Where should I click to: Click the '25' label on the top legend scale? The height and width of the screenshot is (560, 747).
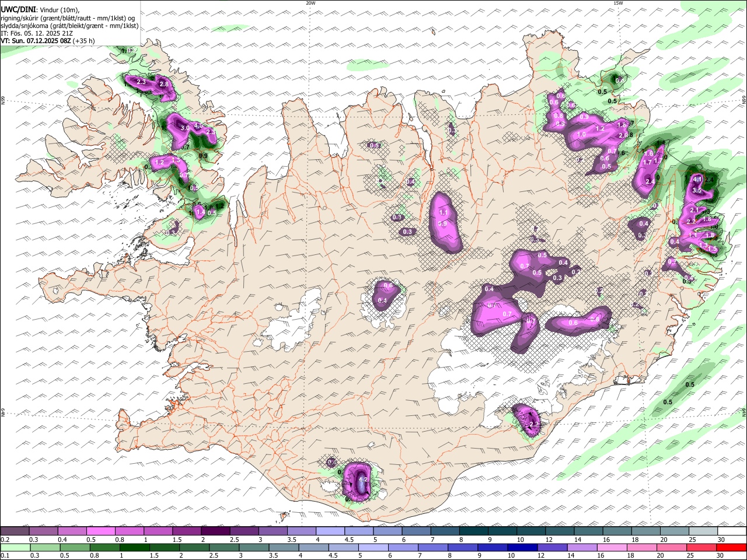coord(692,540)
